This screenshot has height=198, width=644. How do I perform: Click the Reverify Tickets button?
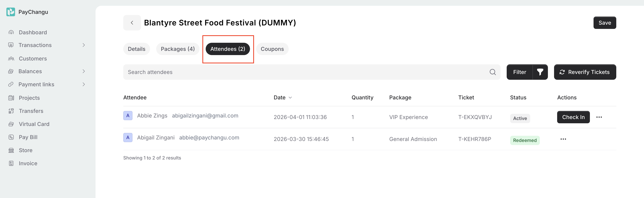coord(585,72)
